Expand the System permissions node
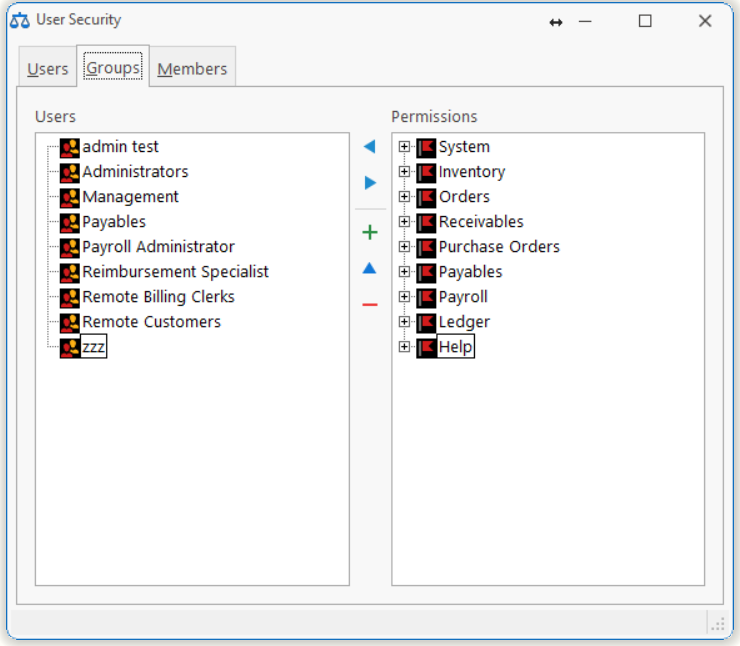This screenshot has width=740, height=646. click(404, 147)
